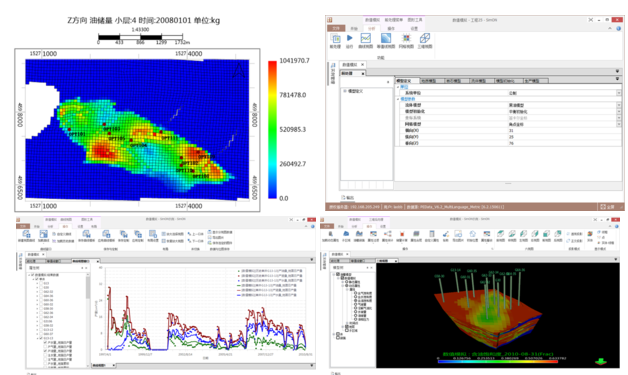Click the section view blue square icon

[386, 38]
